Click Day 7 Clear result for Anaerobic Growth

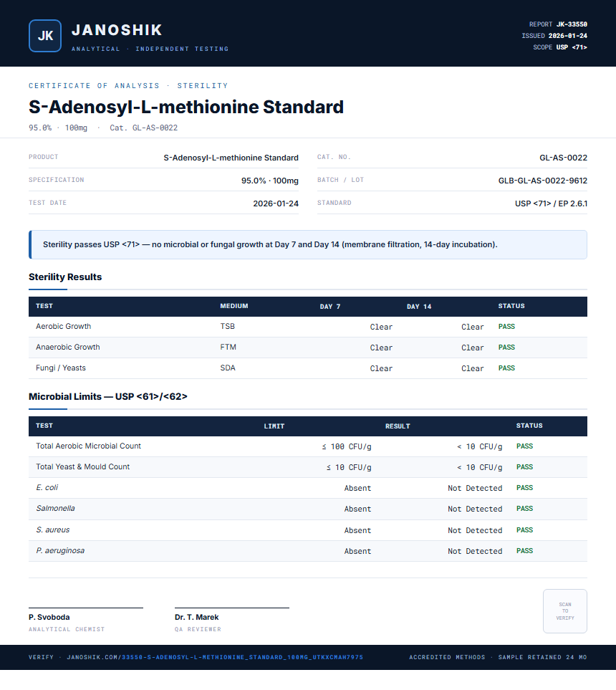pyautogui.click(x=381, y=348)
